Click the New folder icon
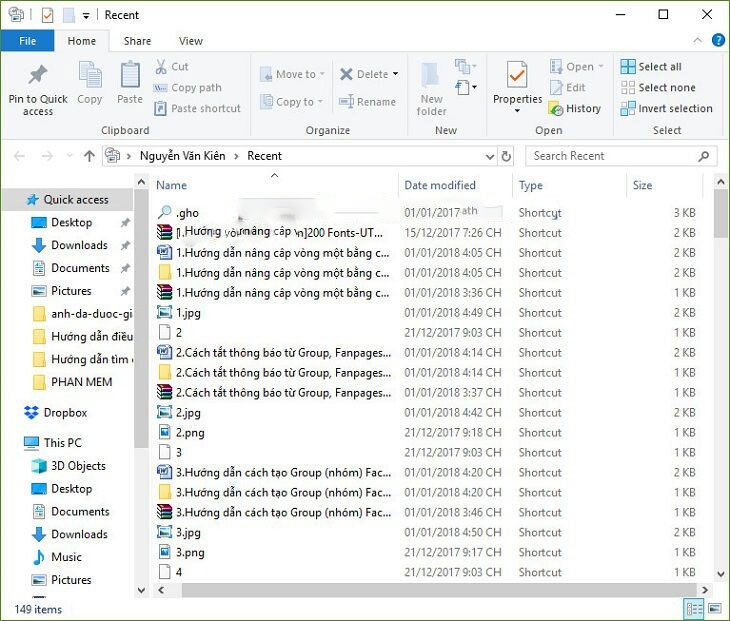This screenshot has width=730, height=621. [431, 75]
